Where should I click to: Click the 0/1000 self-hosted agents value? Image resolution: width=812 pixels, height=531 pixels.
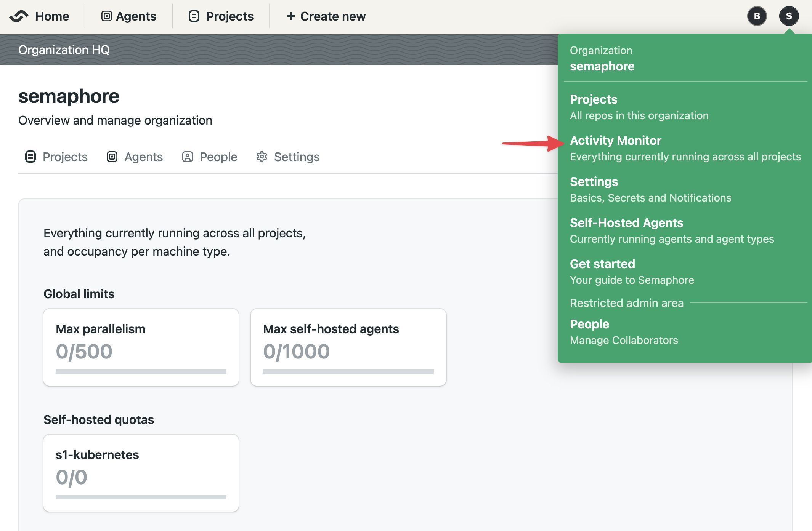click(x=296, y=351)
